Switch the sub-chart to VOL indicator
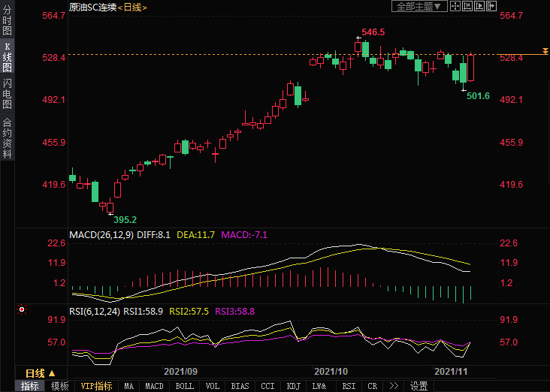 (x=213, y=386)
